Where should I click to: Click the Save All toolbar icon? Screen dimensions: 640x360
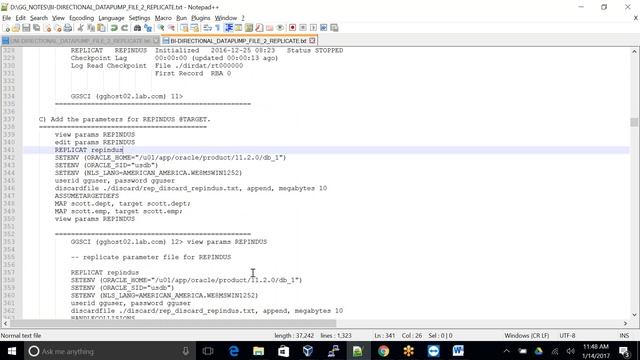click(36, 28)
